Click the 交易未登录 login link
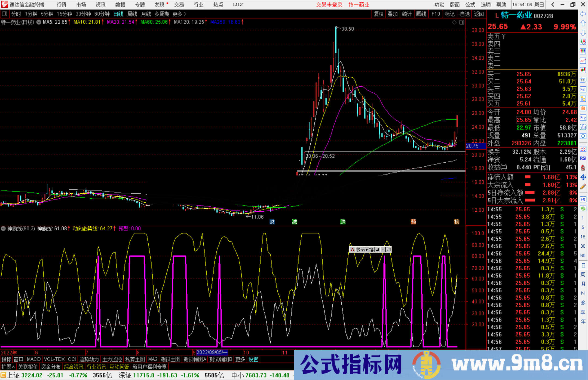This screenshot has height=380, width=588. click(x=329, y=4)
